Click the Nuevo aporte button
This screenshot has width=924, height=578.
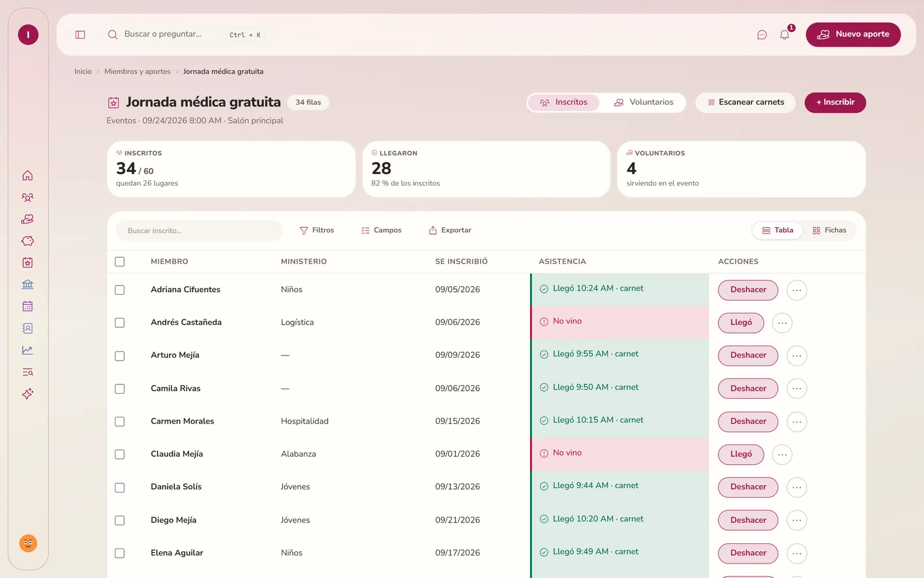pos(853,35)
